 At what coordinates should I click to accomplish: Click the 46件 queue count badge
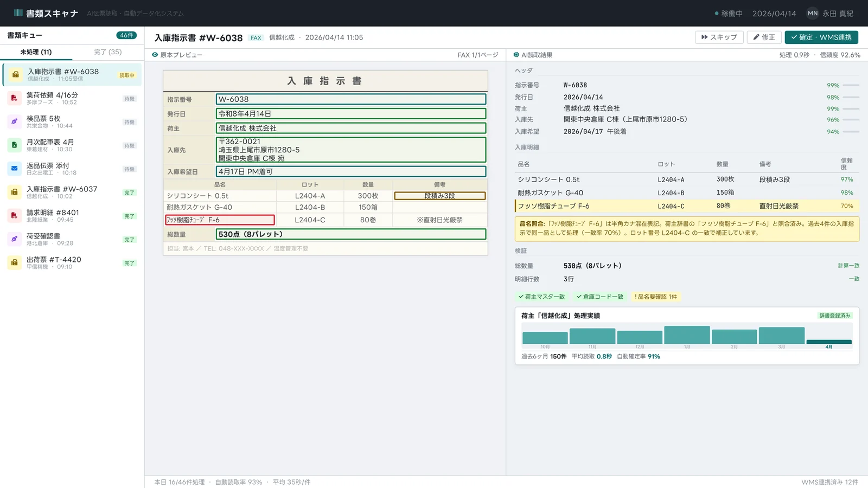126,35
